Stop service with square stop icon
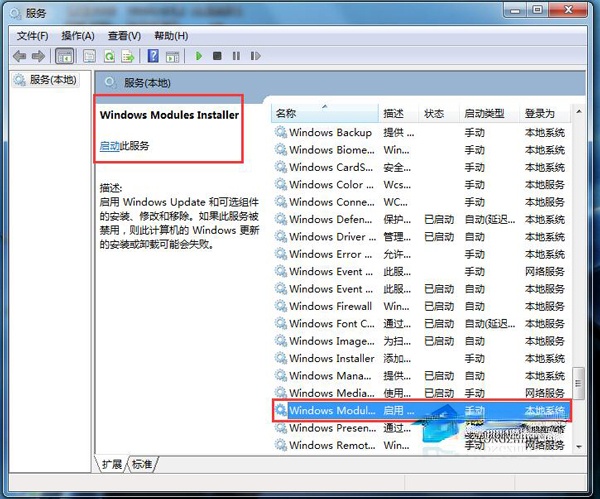 click(x=217, y=56)
